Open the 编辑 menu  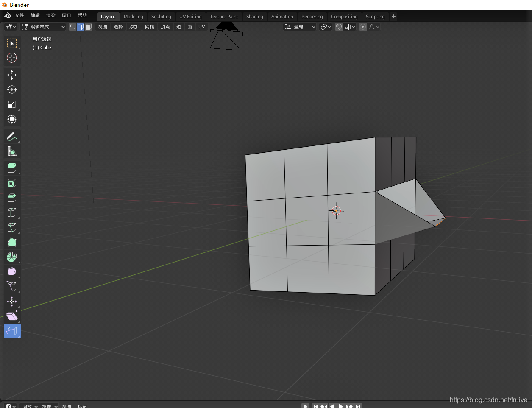click(35, 16)
